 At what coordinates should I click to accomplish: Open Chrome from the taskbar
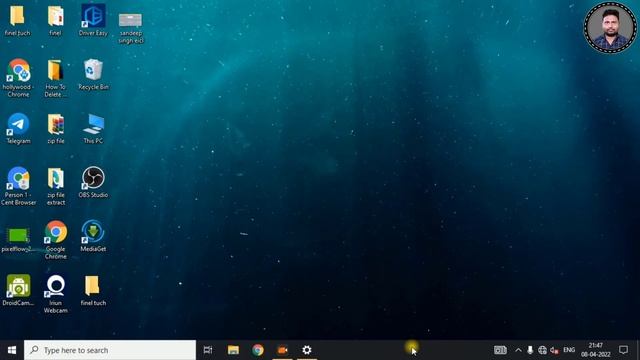click(258, 350)
